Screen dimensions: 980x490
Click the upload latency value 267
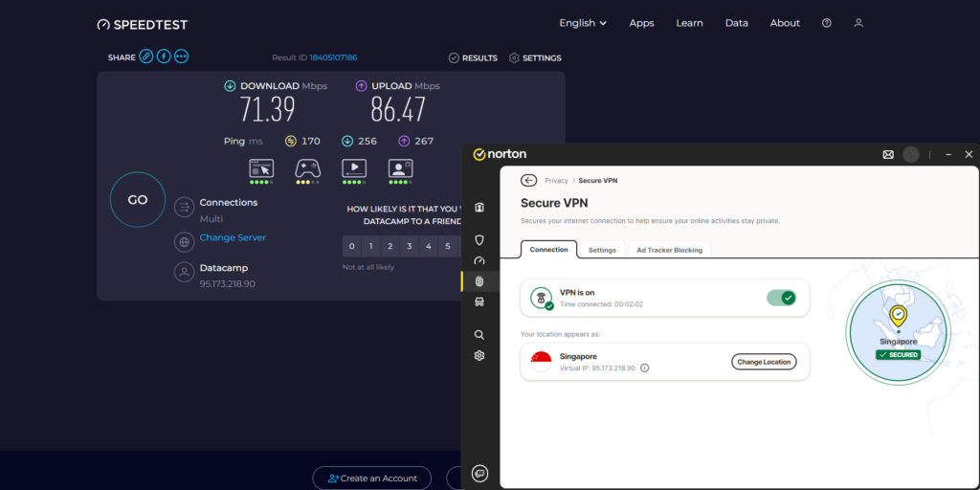pos(424,142)
